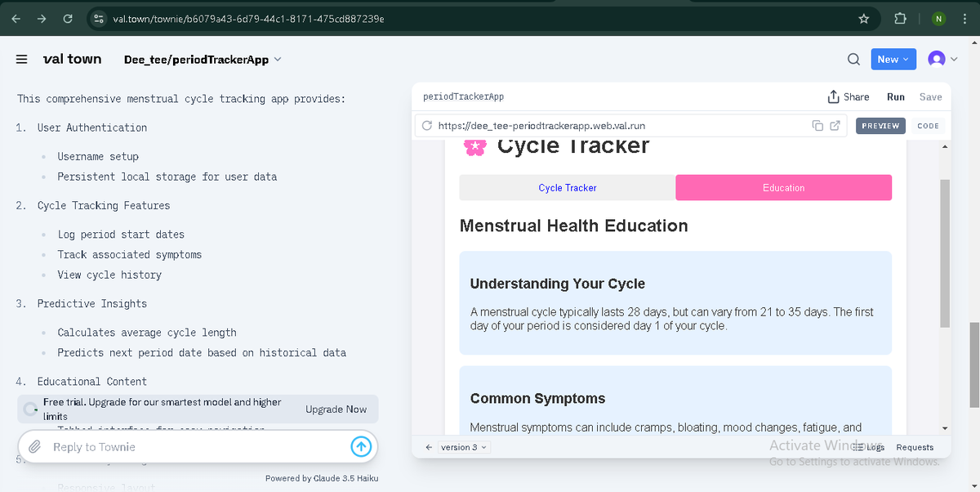The width and height of the screenshot is (980, 492).
Task: Click the 'View cycle history' bullet
Action: [109, 275]
